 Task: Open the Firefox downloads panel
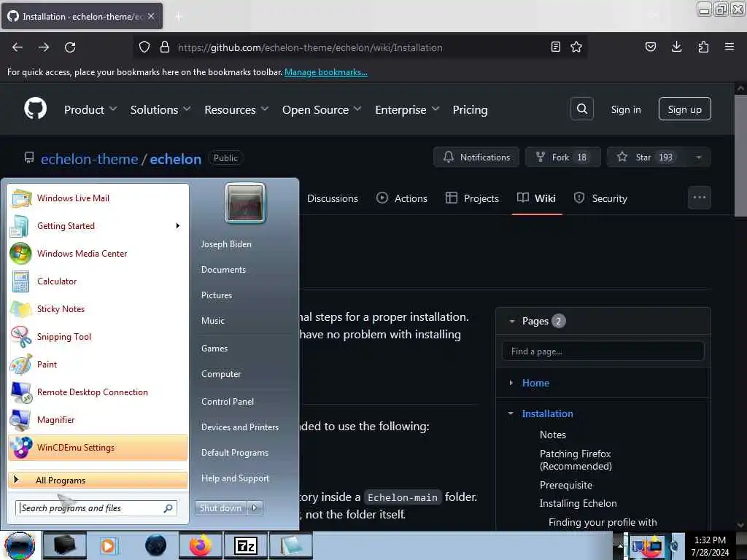tap(676, 47)
